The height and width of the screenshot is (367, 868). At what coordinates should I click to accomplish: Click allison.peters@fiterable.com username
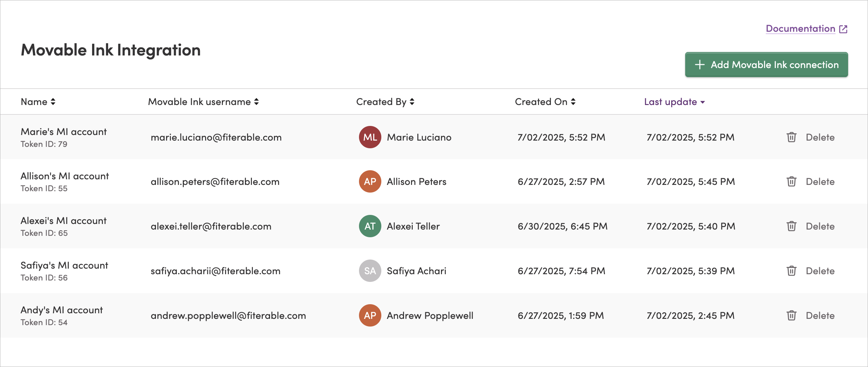[215, 181]
